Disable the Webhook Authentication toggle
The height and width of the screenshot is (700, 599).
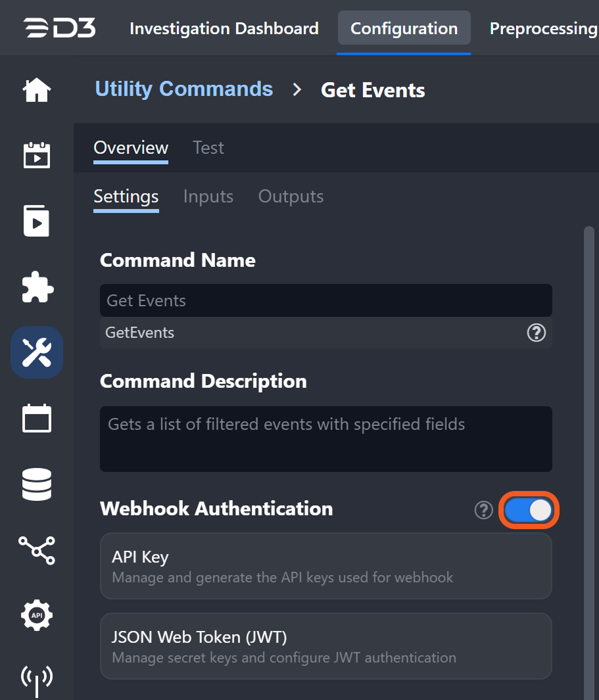pos(529,510)
